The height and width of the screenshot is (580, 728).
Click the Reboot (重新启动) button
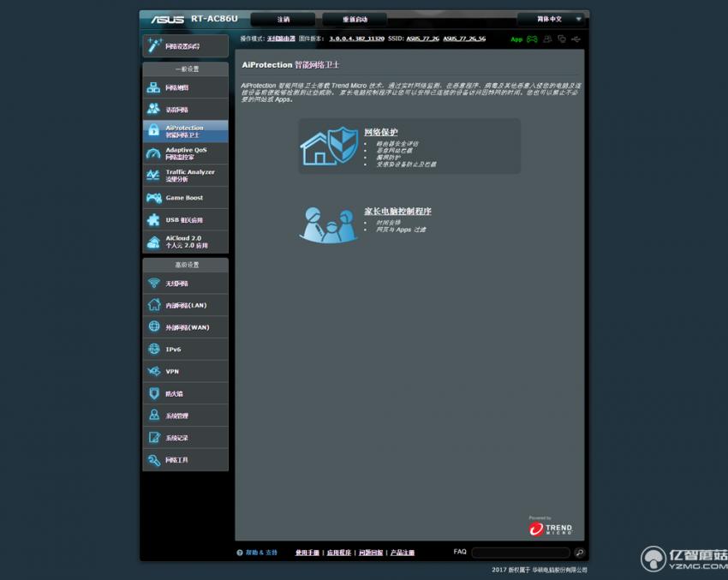click(x=355, y=19)
